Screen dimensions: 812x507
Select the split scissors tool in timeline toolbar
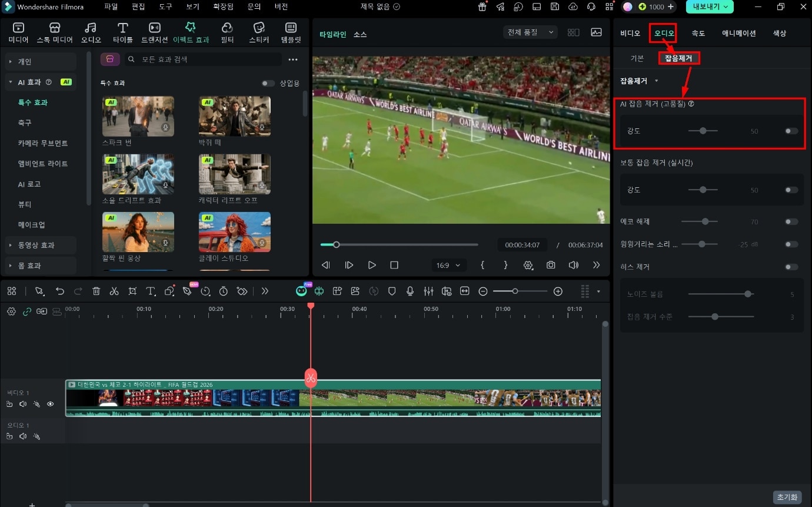[114, 291]
